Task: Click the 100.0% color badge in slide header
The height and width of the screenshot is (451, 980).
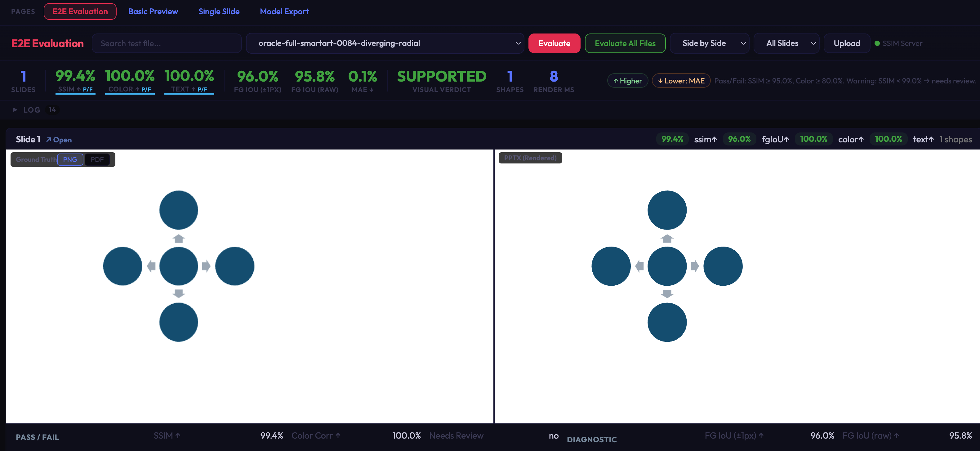Action: coord(813,139)
